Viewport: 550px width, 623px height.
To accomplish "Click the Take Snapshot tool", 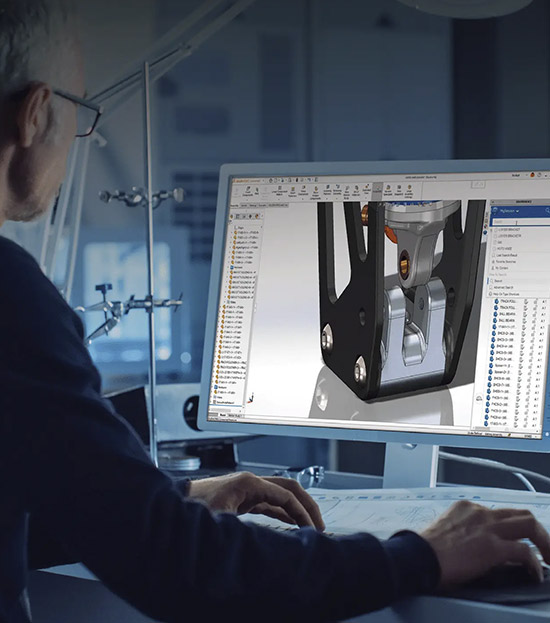I will click(399, 190).
